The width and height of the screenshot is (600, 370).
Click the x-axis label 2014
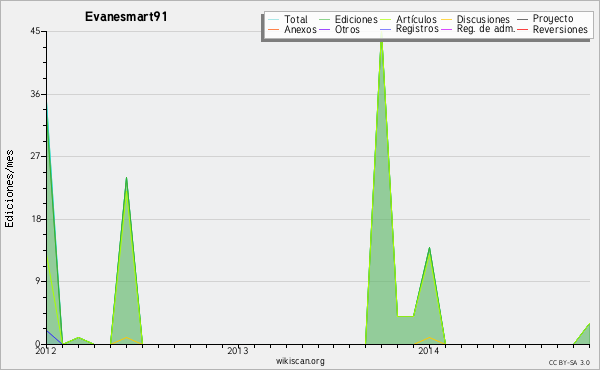(429, 350)
